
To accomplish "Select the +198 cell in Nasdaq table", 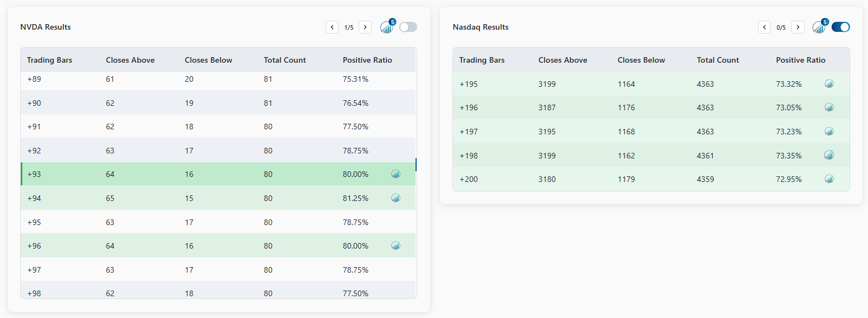I will click(x=469, y=156).
